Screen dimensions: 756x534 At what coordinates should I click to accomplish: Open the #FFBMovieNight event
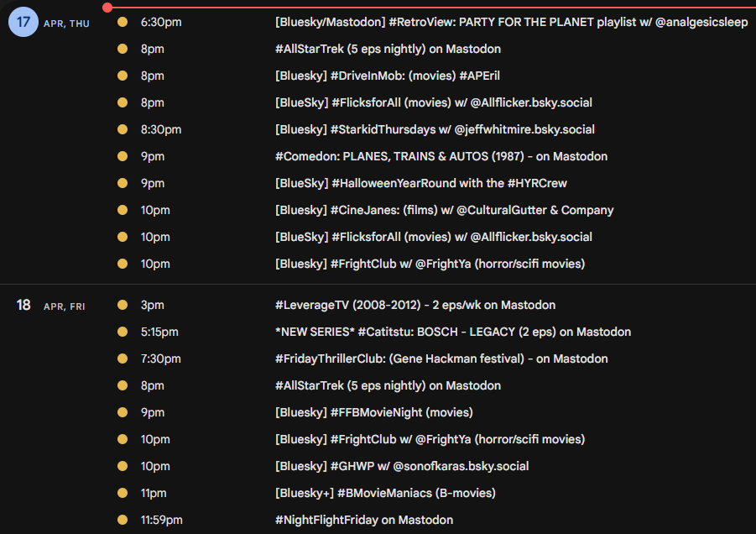[373, 413]
